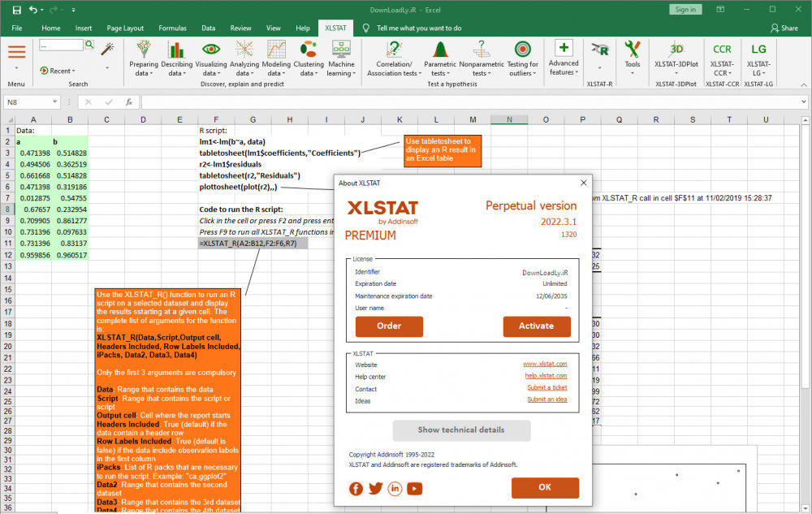Click the Select All corner of worksheet
Screen dimensions: 812x514
tap(8, 119)
